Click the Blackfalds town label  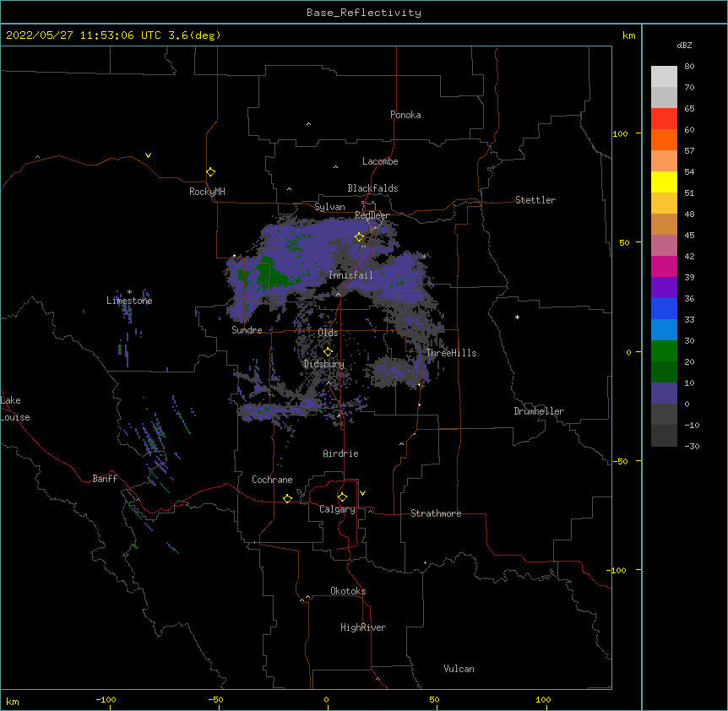coord(372,188)
